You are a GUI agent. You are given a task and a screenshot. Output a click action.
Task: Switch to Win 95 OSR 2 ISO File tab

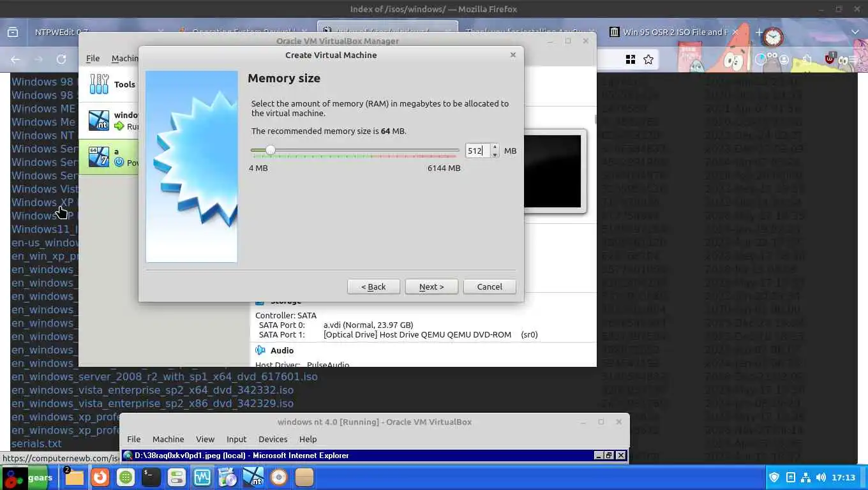[x=671, y=32]
